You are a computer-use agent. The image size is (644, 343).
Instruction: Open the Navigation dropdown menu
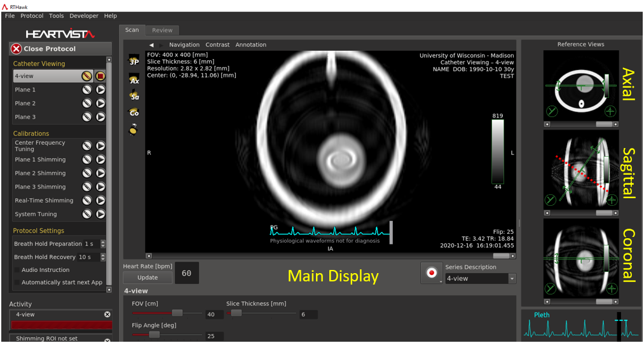tap(184, 45)
